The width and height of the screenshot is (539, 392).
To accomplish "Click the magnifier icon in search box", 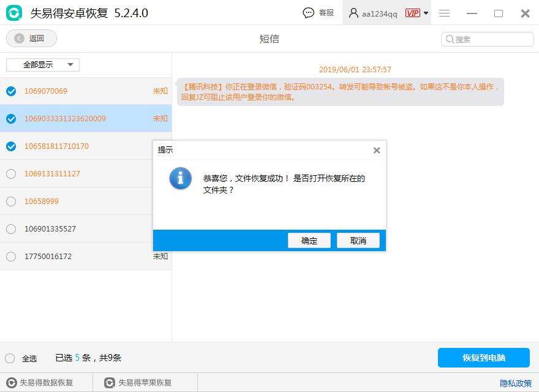I will [x=450, y=39].
